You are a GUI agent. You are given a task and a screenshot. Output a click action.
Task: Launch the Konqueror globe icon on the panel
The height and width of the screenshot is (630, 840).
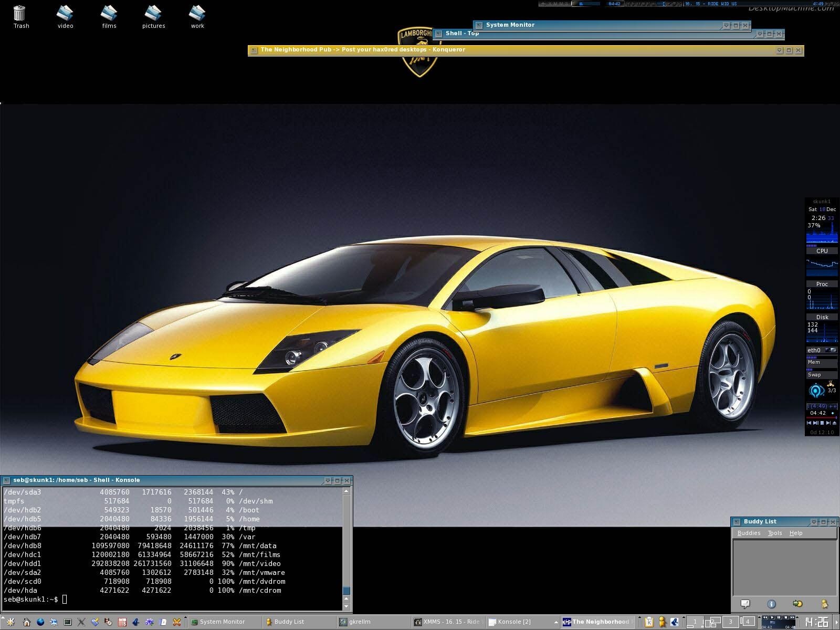(x=40, y=622)
